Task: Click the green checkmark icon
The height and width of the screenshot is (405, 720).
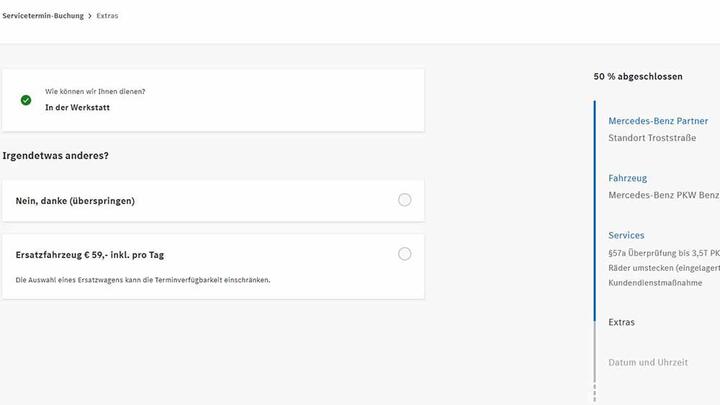Action: point(26,100)
